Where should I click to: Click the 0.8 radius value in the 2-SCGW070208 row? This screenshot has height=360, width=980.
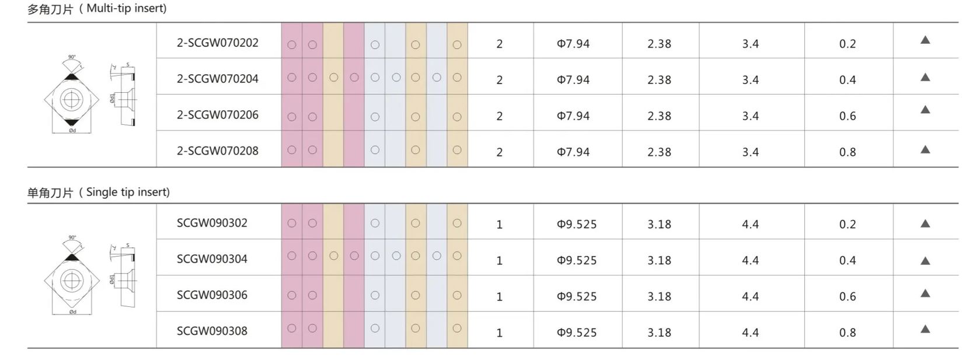point(848,152)
